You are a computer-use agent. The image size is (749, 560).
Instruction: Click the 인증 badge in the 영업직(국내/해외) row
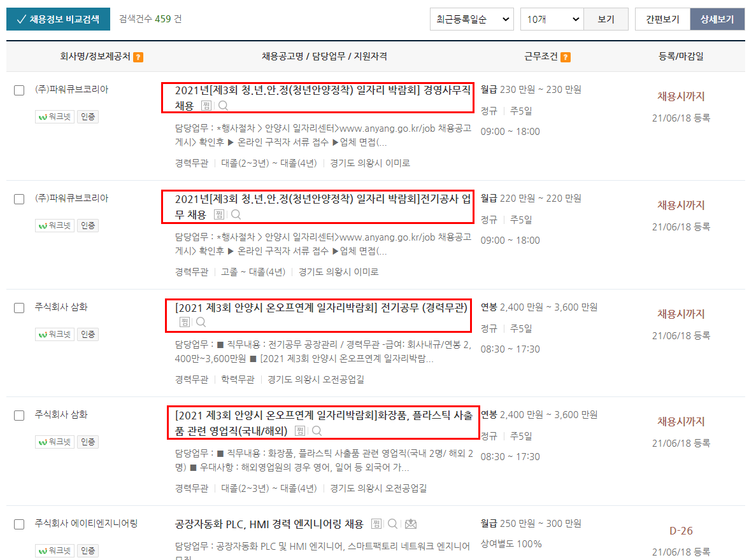(x=88, y=442)
